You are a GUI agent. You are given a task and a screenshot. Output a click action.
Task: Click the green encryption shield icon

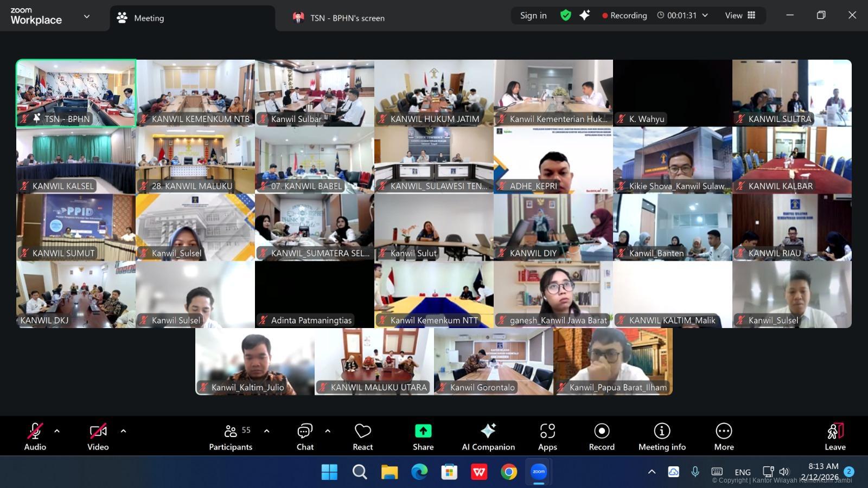coord(566,15)
